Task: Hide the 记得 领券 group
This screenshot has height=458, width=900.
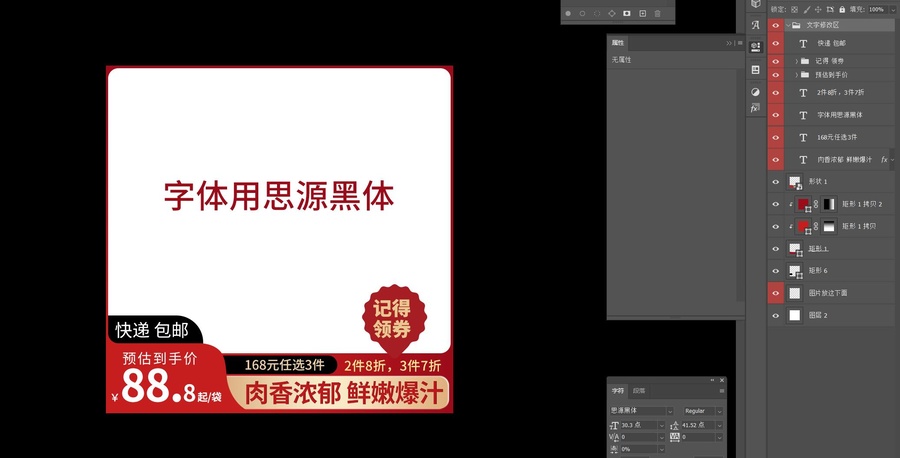Action: pos(775,61)
